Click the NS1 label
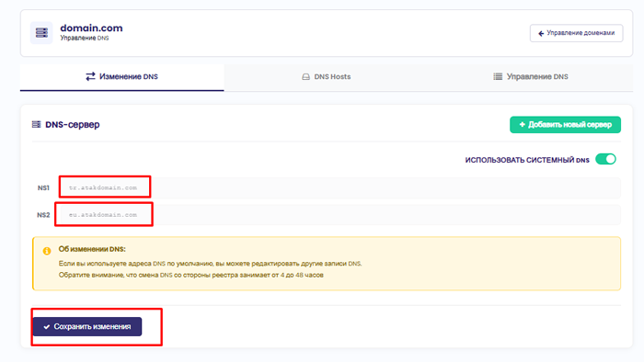 [43, 187]
